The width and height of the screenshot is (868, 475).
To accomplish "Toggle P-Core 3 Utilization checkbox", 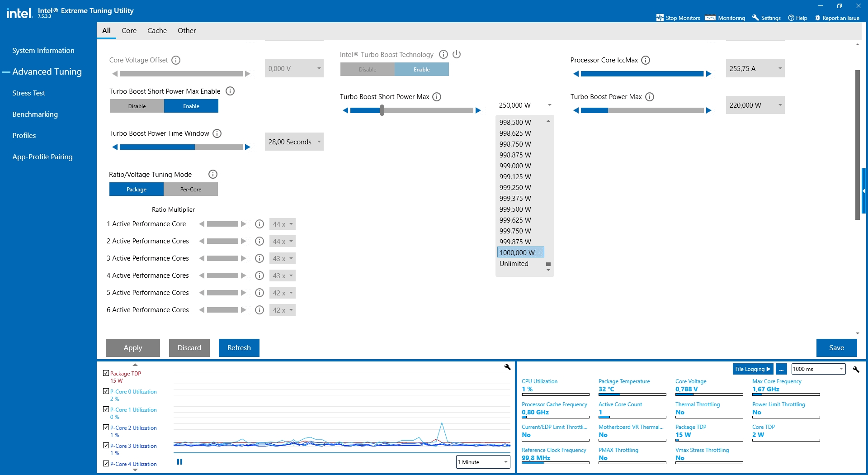I will (x=106, y=446).
